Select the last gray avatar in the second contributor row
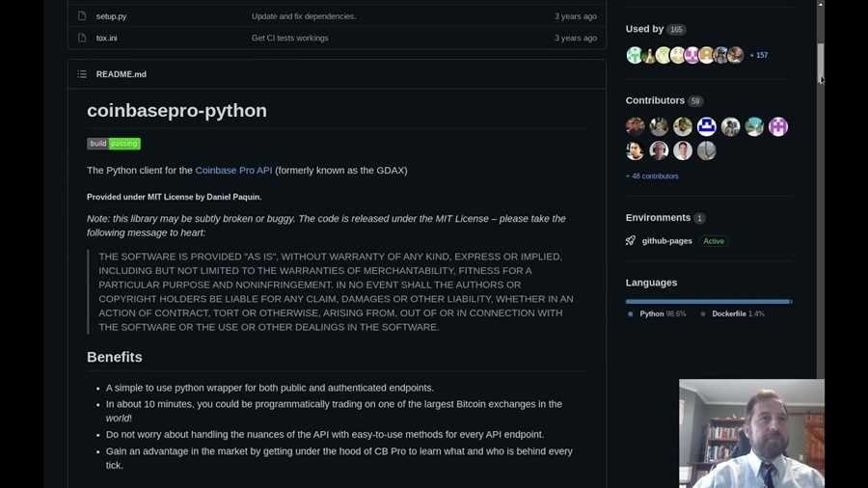Screen dimensions: 868x488 coord(706,150)
